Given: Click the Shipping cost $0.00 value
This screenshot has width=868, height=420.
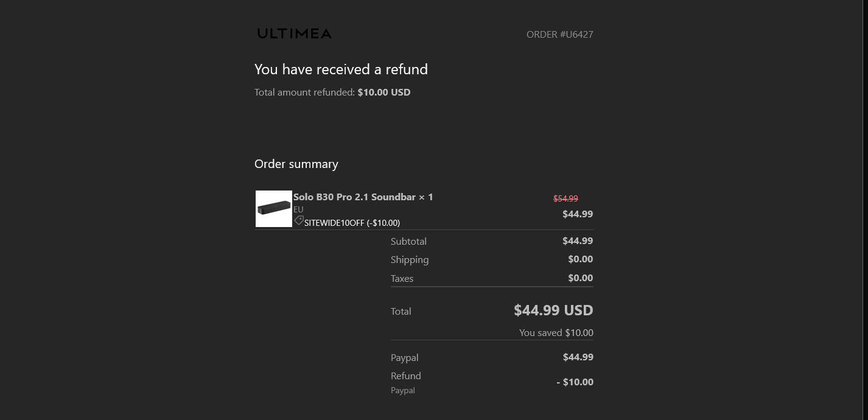Looking at the screenshot, I should click(x=581, y=259).
